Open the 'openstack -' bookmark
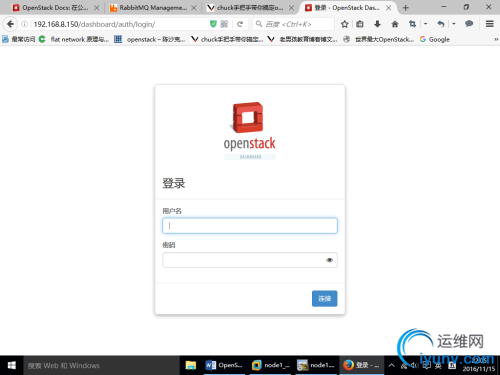Screen dimensions: 500x375 [x=150, y=39]
